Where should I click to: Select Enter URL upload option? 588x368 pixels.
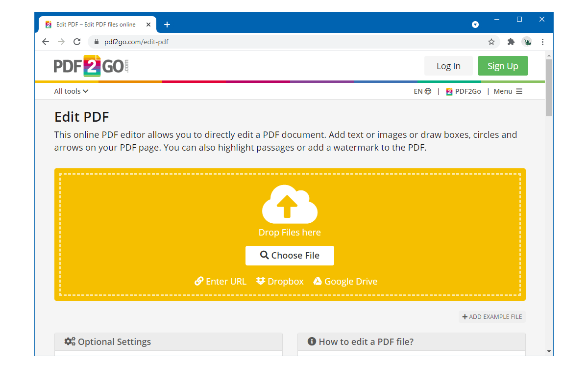(220, 282)
